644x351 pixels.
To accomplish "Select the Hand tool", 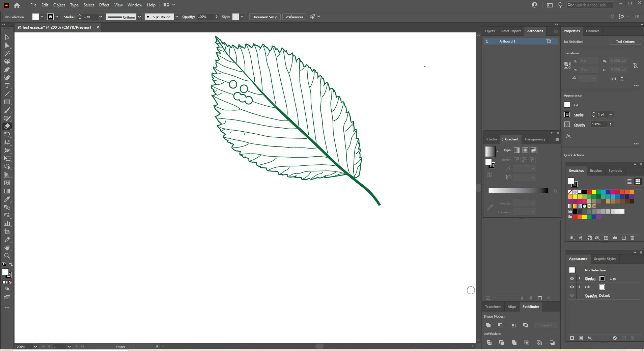I will coord(7,248).
